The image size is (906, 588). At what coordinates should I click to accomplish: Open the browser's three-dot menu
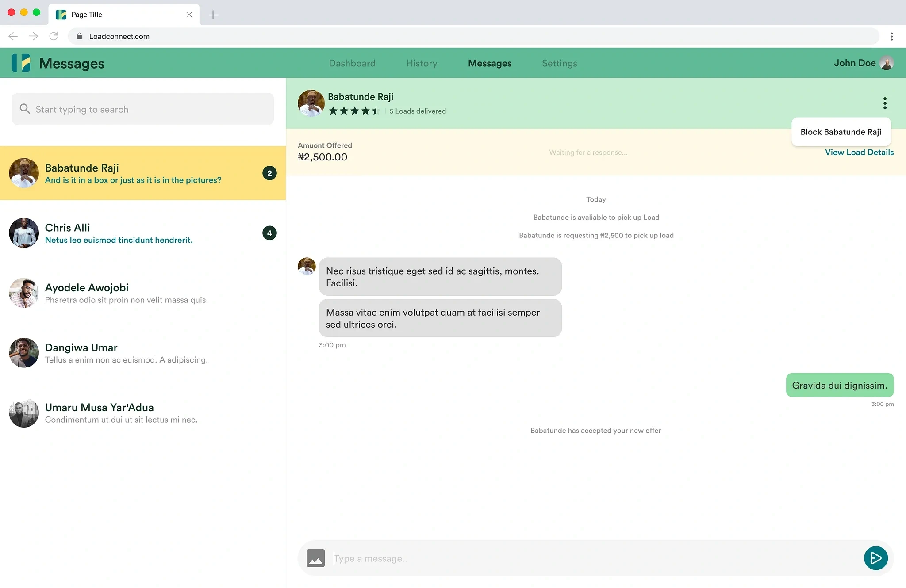891,36
